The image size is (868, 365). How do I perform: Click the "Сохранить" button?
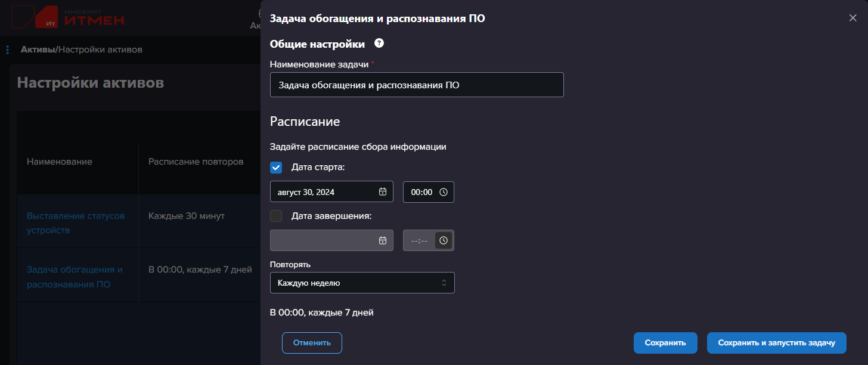coord(665,343)
